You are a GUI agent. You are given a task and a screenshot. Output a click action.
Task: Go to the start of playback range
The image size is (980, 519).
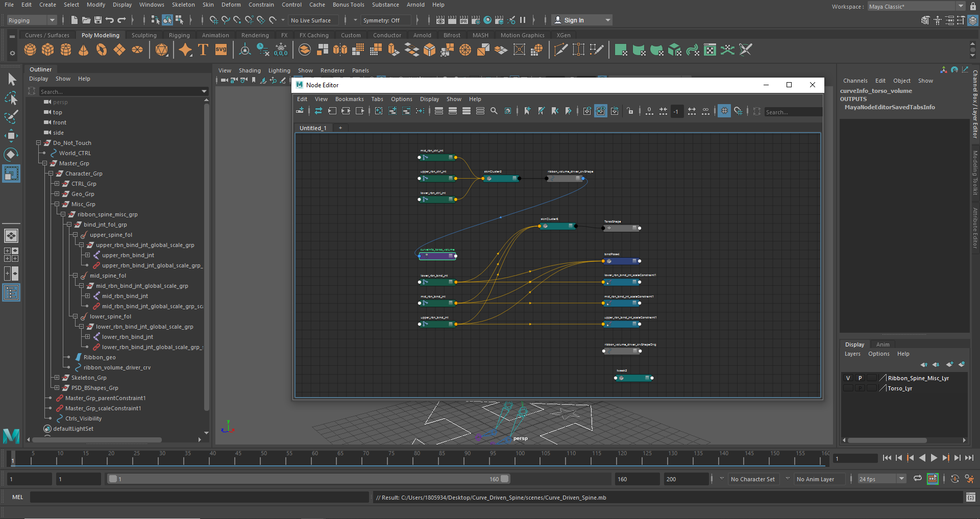[887, 458]
